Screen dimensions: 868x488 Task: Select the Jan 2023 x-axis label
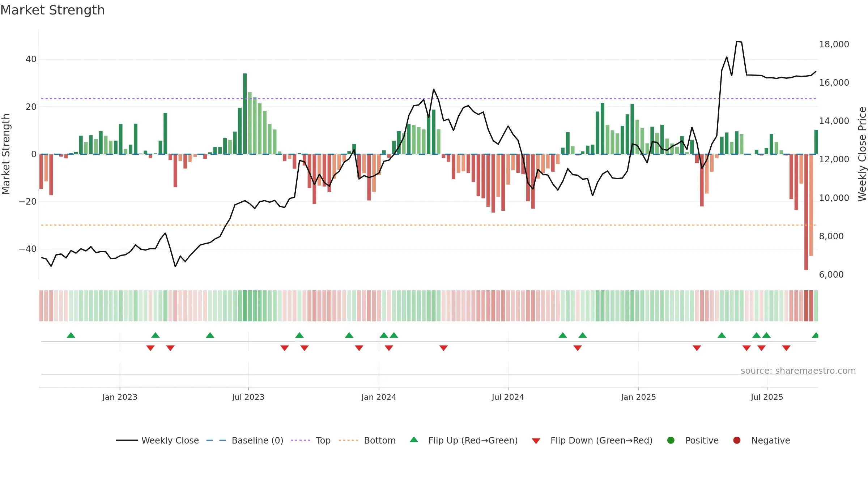(x=120, y=397)
